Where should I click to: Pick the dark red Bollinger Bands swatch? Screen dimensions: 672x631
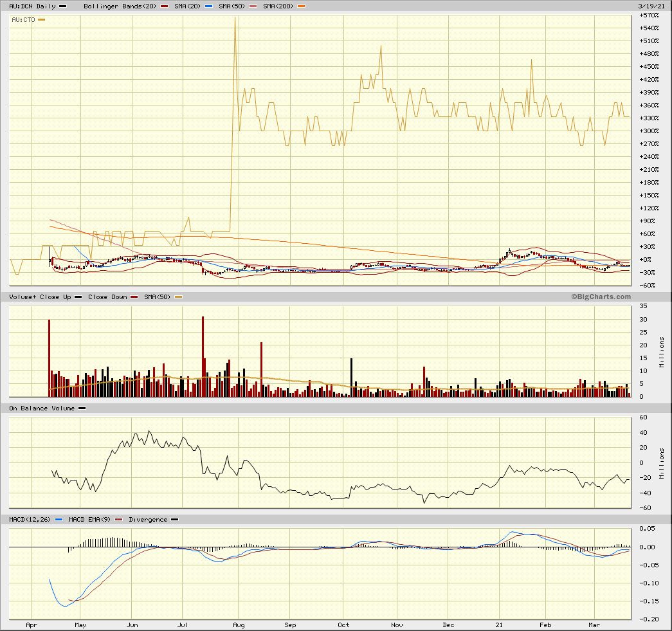click(x=164, y=6)
